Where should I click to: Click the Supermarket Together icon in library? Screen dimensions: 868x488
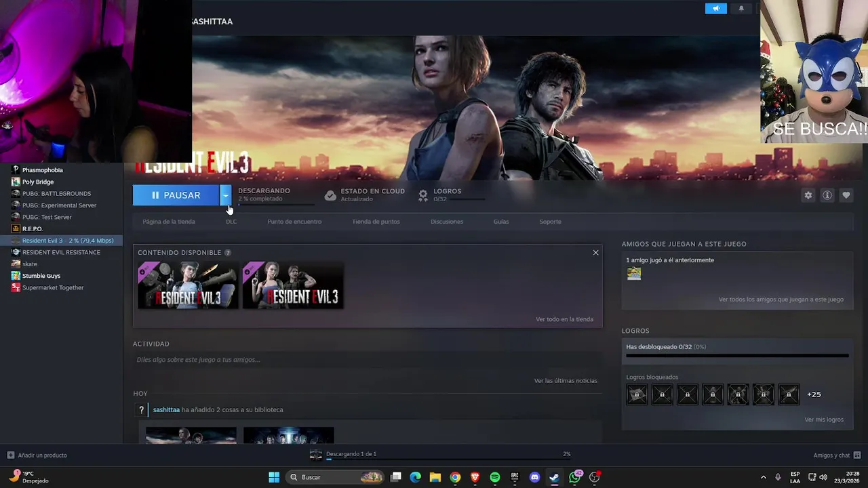(16, 287)
